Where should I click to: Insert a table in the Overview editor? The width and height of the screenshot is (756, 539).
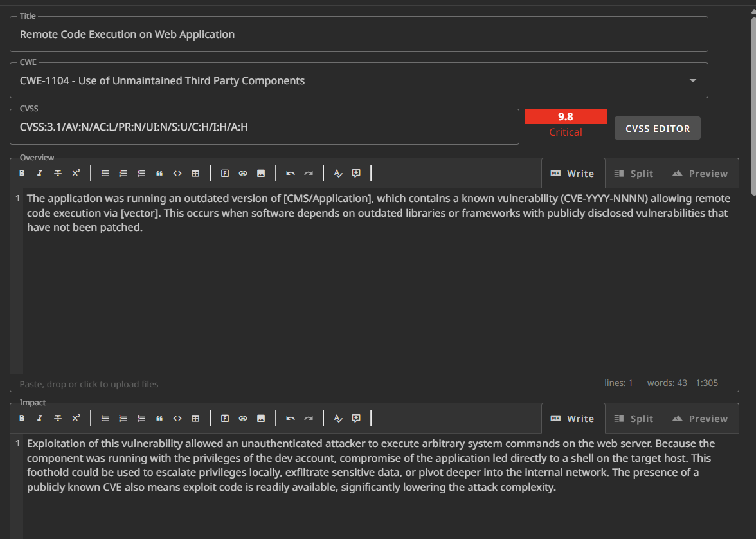point(195,173)
